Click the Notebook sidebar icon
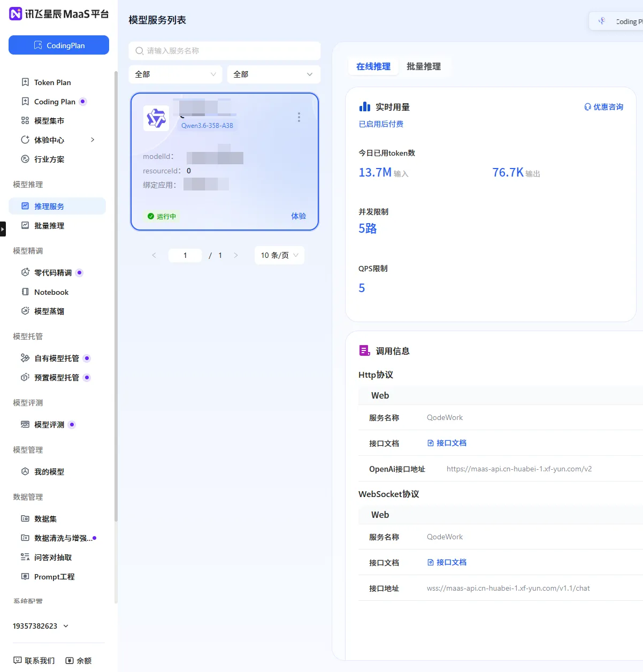 (25, 292)
